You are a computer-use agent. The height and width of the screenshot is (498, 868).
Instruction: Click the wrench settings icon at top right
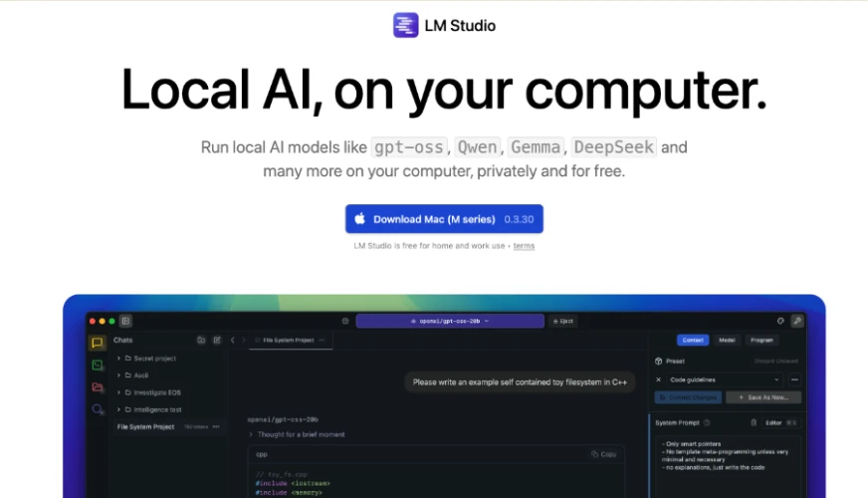coord(796,321)
